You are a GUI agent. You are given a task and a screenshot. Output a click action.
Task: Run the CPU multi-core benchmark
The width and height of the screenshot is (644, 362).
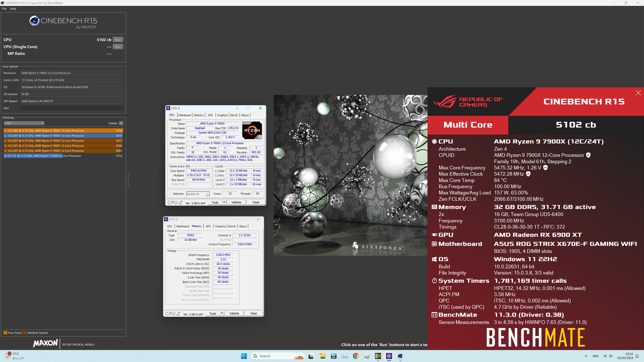coord(118,40)
